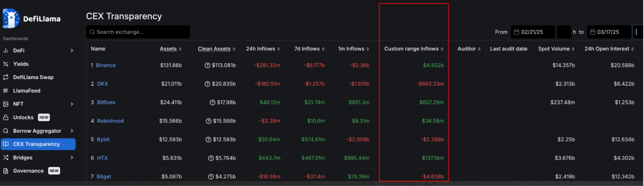Click the DefiLlama logo icon

[x=11, y=18]
